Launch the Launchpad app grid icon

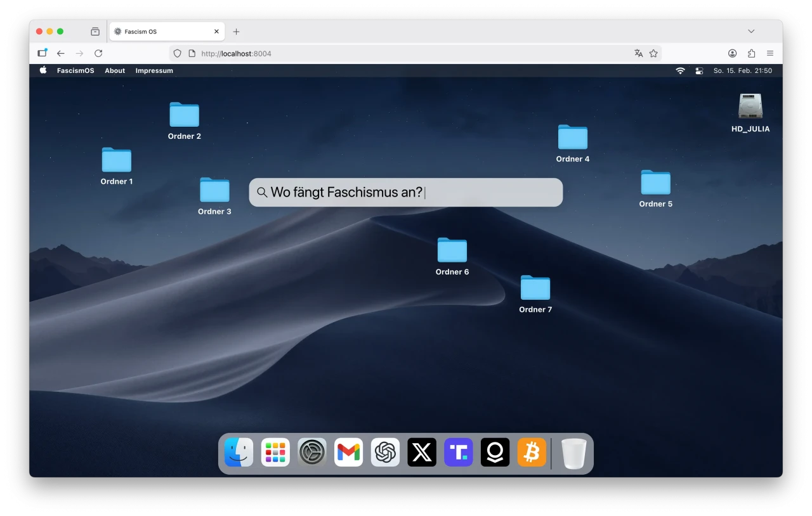pyautogui.click(x=275, y=453)
